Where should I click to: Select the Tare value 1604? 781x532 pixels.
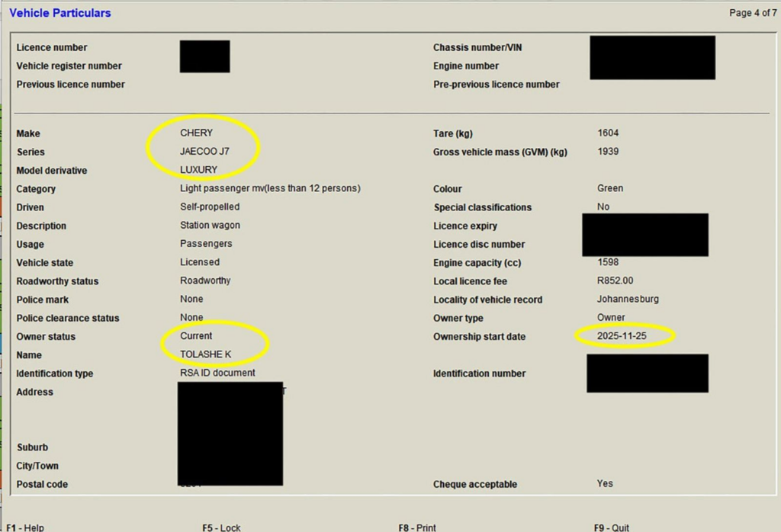[x=608, y=133]
